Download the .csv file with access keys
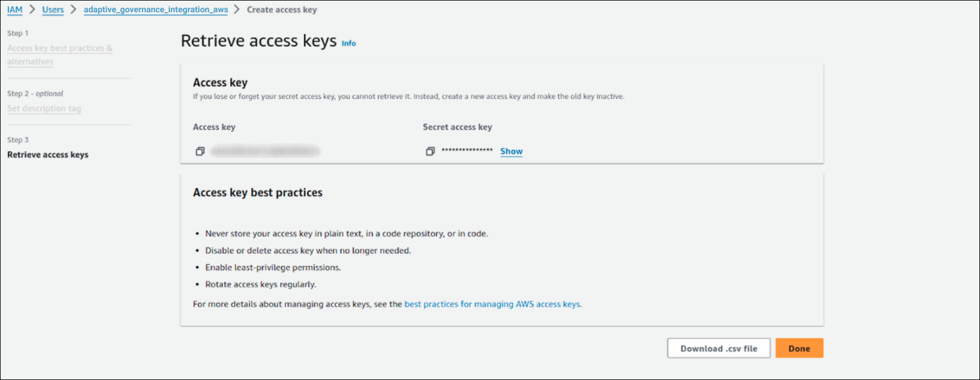The height and width of the screenshot is (380, 980). (718, 348)
